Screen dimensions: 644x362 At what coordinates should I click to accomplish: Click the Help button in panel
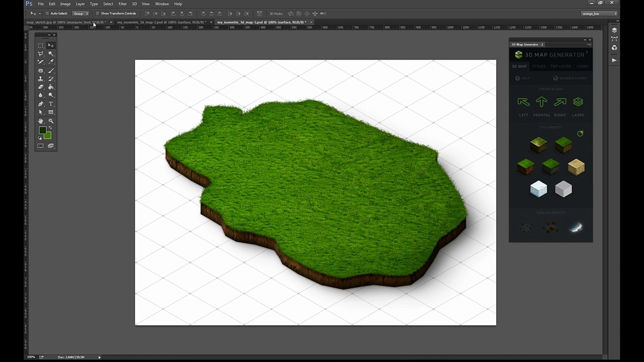[522, 78]
